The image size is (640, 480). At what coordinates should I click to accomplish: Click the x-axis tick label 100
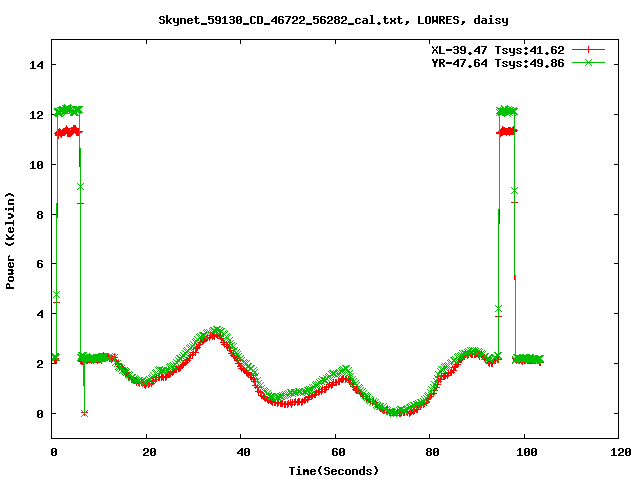coord(527,452)
